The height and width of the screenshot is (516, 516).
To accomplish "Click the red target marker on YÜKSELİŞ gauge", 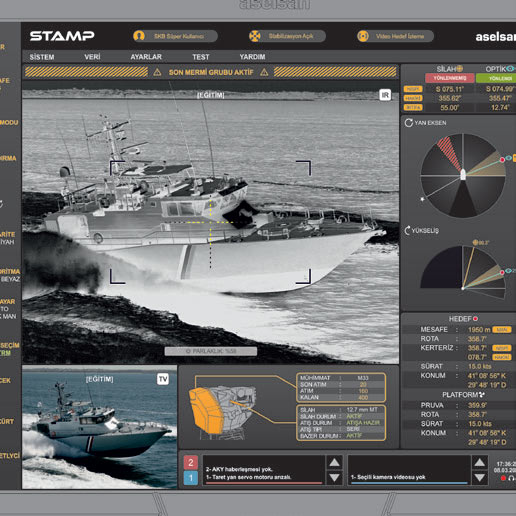I will tap(502, 273).
